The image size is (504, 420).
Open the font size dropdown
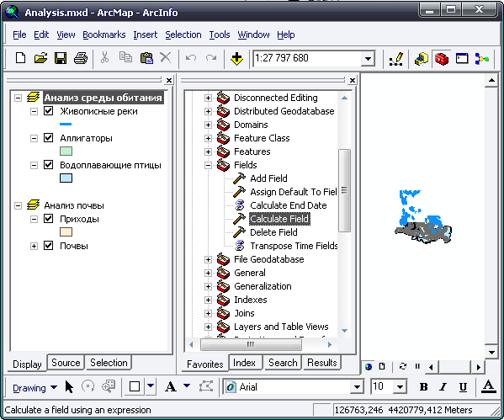(400, 387)
